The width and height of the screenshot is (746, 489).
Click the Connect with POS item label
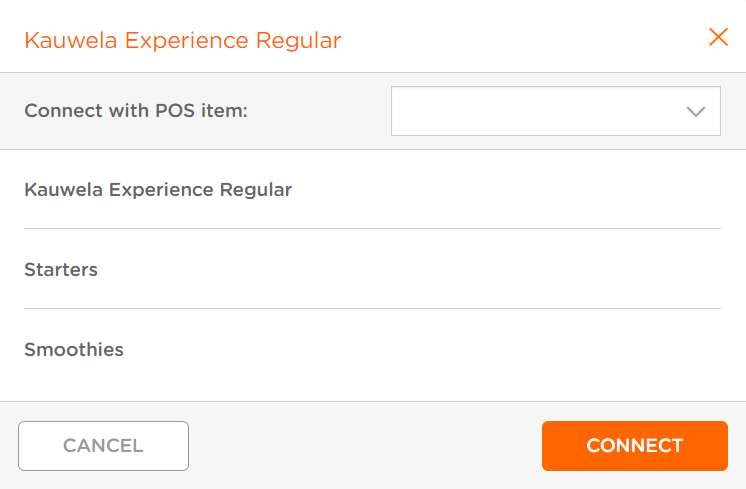pyautogui.click(x=136, y=111)
